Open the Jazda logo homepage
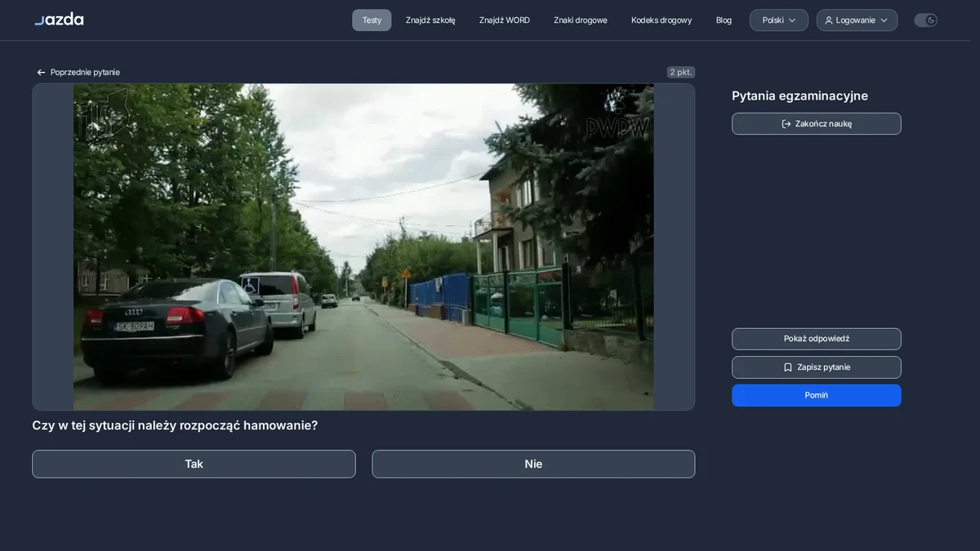980x551 pixels. [59, 19]
